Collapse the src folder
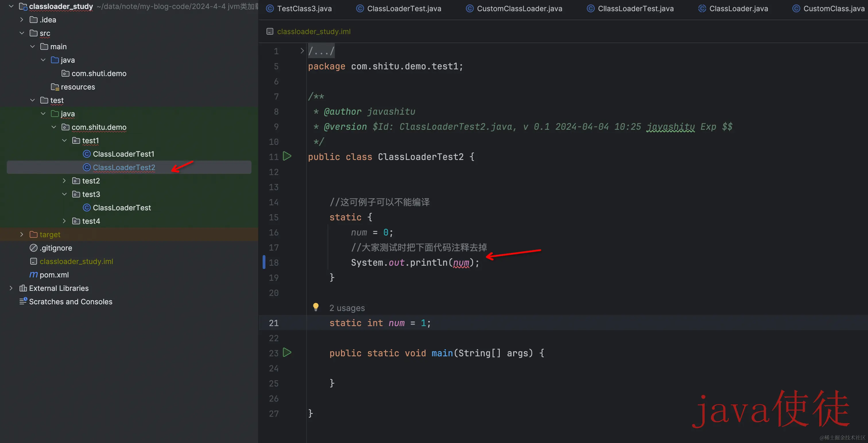 22,33
